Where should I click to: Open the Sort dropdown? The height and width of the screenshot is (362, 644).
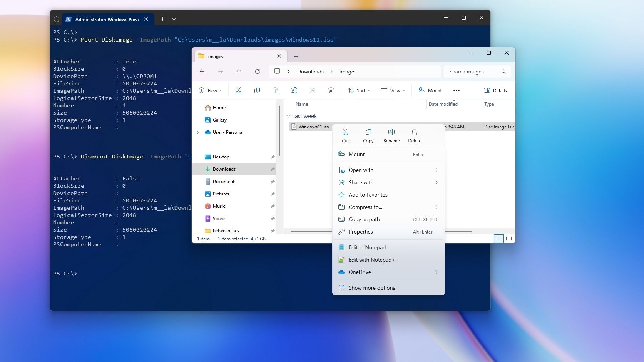[358, 90]
